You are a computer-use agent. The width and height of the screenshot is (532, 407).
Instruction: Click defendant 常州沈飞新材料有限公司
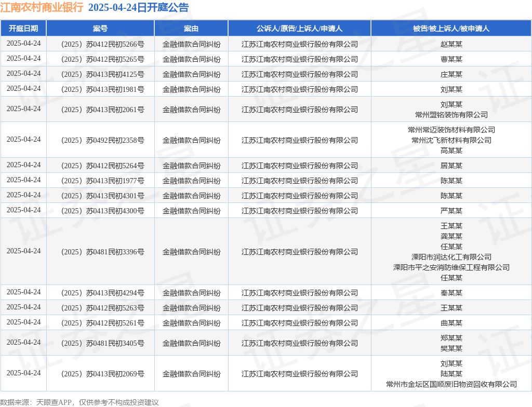(x=451, y=140)
